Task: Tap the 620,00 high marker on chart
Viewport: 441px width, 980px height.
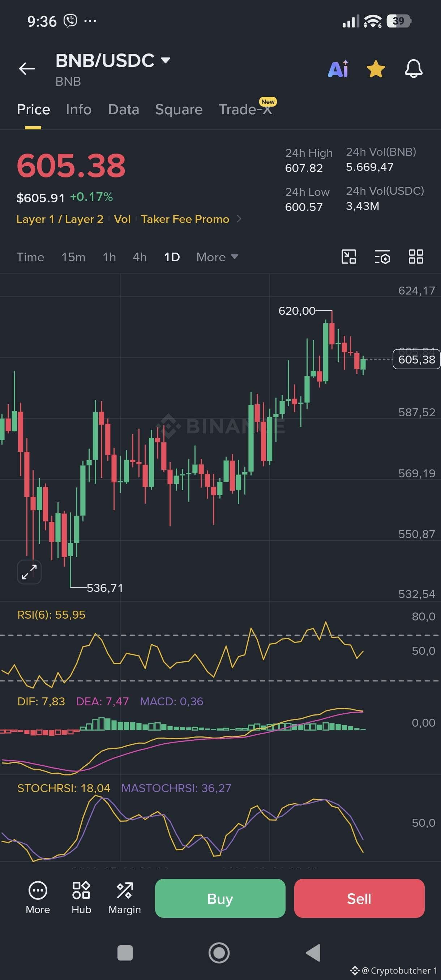Action: [297, 311]
